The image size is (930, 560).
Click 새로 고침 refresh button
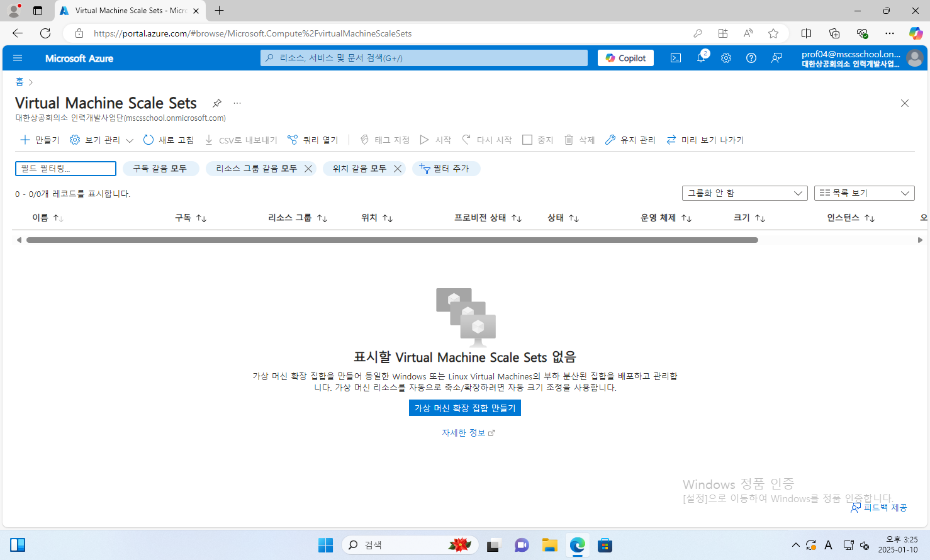(x=168, y=140)
